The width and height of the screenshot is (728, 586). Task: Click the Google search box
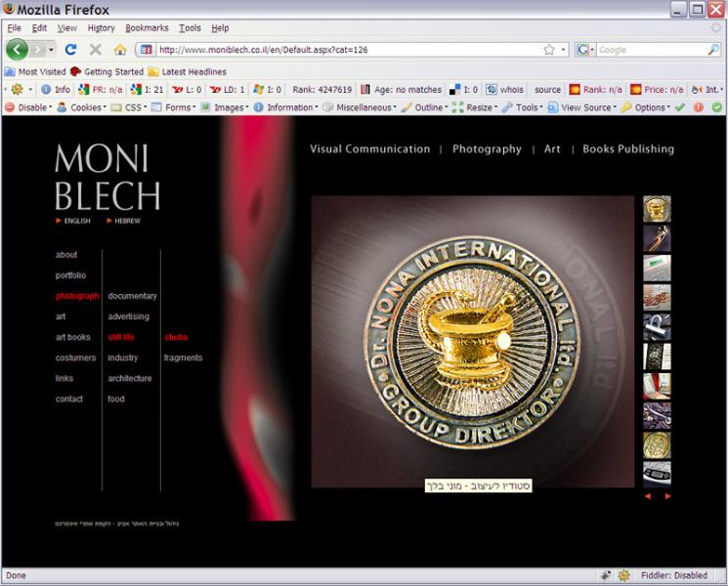[x=650, y=50]
